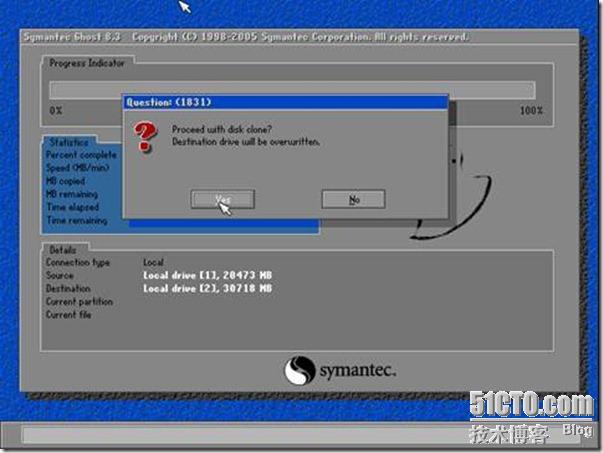Click the progress indicator bar

pyautogui.click(x=292, y=90)
